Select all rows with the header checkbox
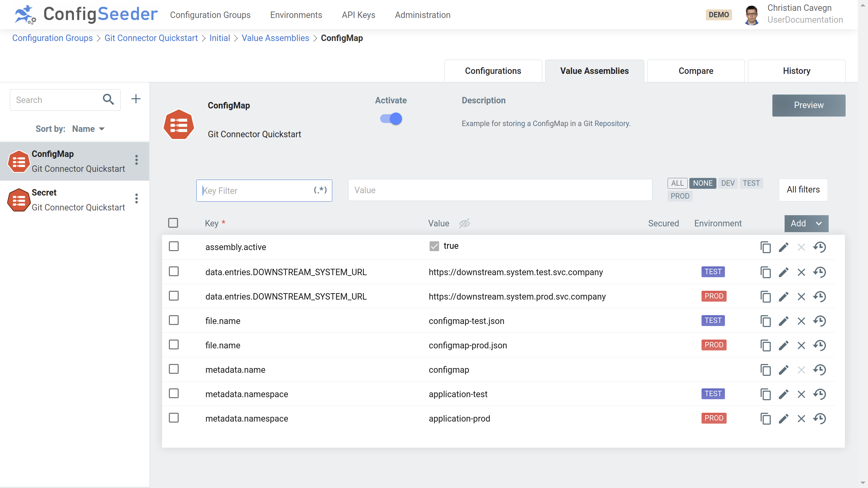 [x=173, y=223]
